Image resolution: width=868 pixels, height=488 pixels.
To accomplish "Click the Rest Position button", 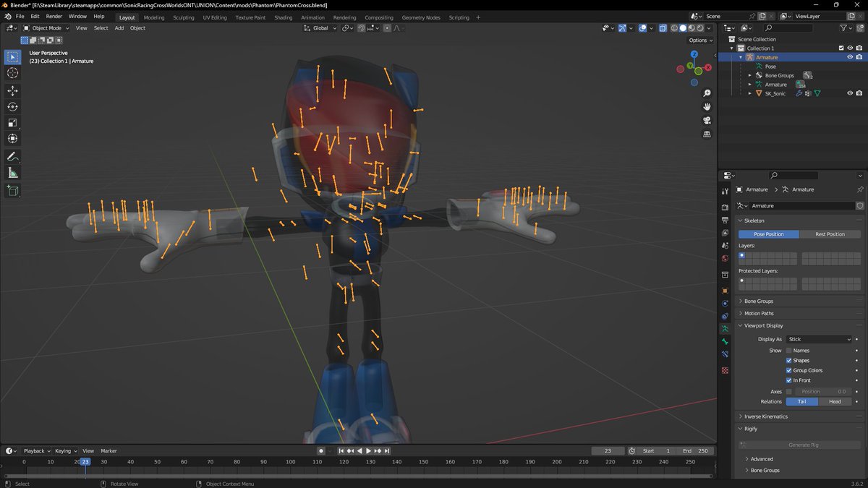I will click(830, 234).
